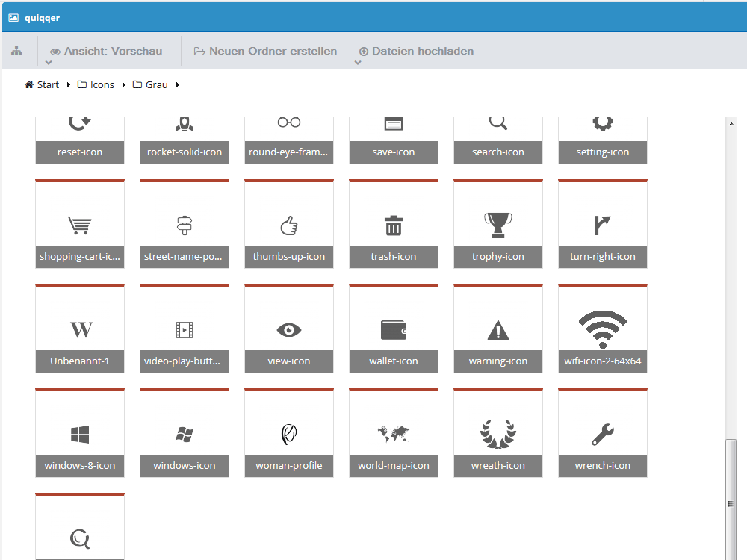Open the sitemap tree icon in toolbar
Screen dimensions: 747x560
(16, 51)
